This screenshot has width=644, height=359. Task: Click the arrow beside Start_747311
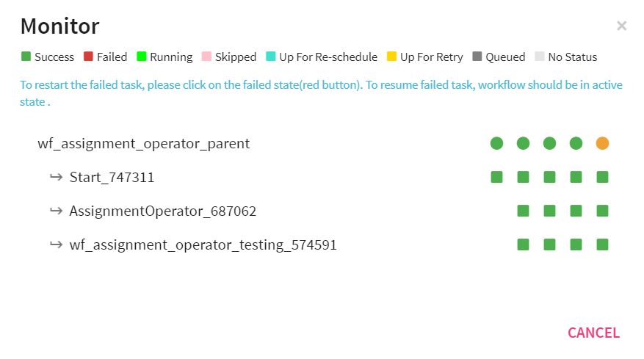pos(56,177)
